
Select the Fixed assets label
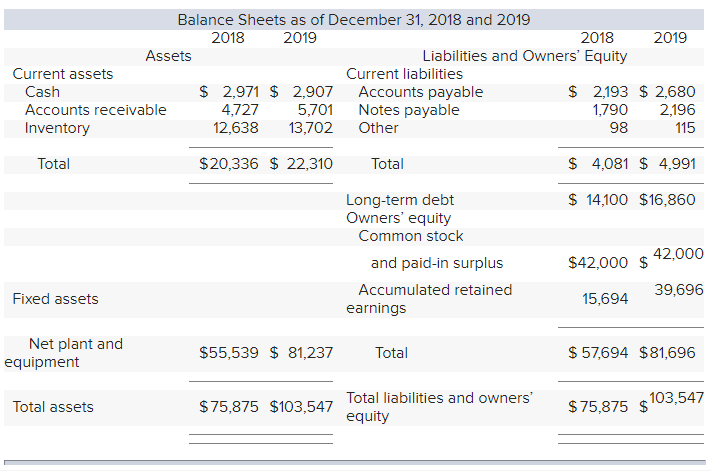(x=55, y=298)
